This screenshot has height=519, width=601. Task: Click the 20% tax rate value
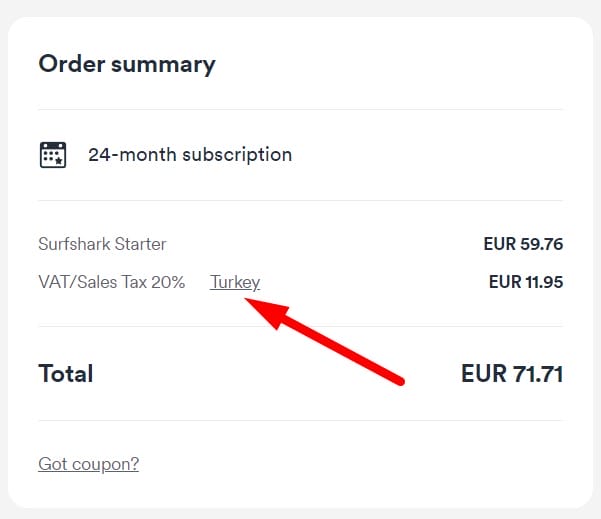click(168, 282)
